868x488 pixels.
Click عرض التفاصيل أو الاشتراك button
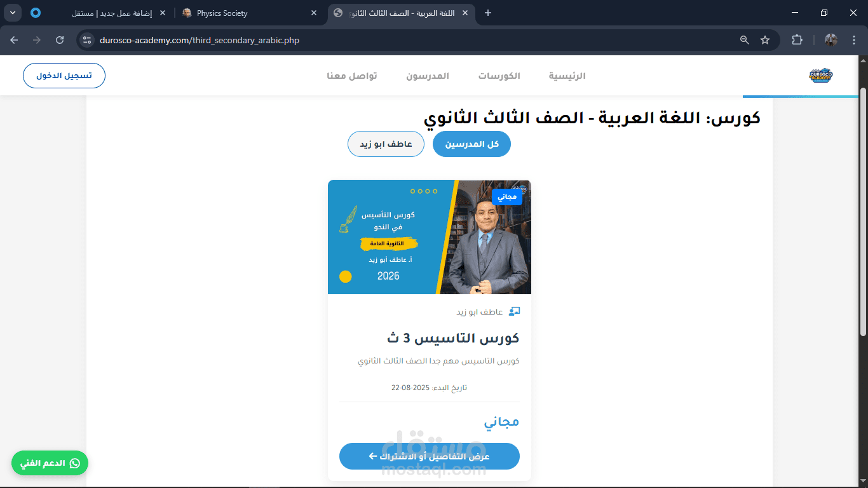tap(430, 456)
